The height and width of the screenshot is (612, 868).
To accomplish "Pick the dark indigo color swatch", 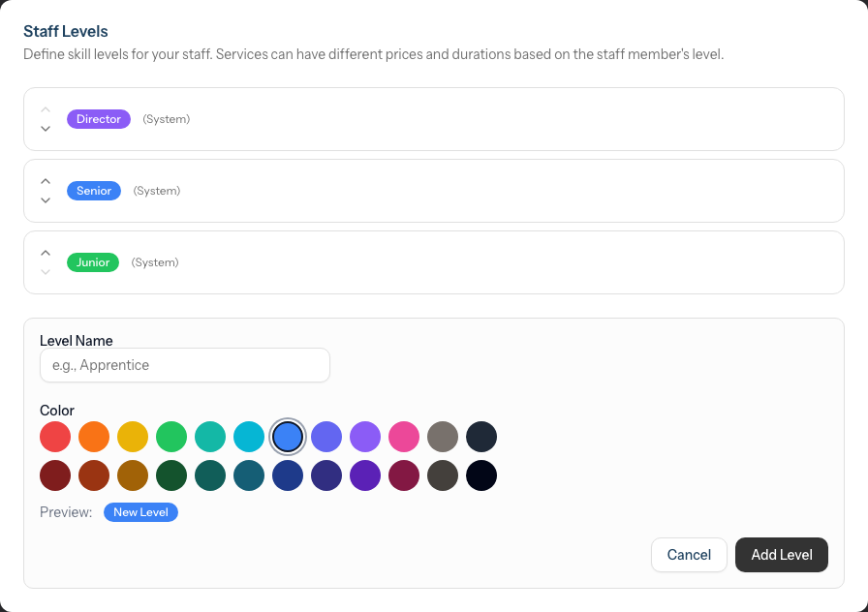I will tap(326, 475).
